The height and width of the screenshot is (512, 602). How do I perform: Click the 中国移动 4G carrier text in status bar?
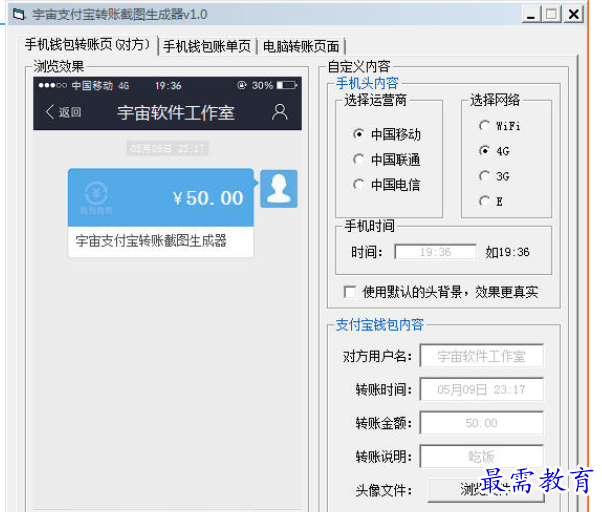point(100,85)
